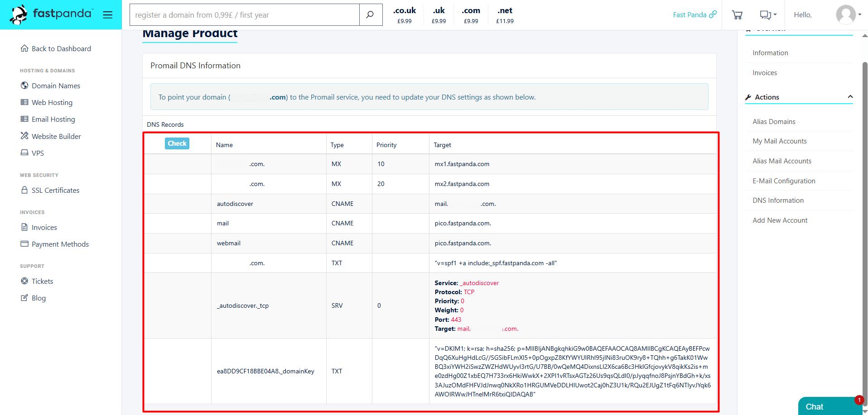Viewport: 868px width, 415px height.
Task: Open Alias Domains action
Action: click(x=774, y=122)
